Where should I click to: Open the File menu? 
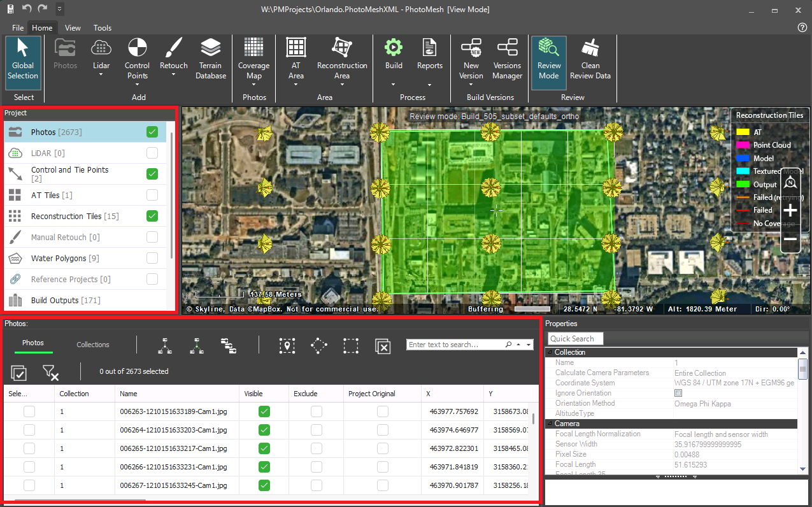point(18,28)
